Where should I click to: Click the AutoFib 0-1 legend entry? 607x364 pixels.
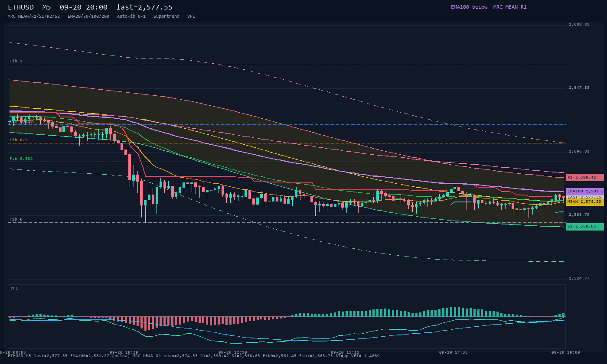[131, 16]
